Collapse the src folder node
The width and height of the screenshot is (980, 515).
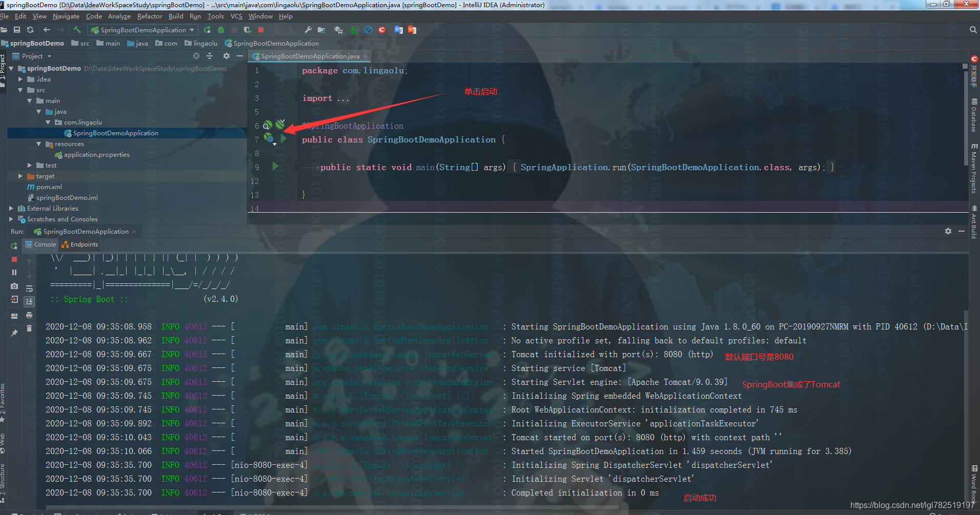[21, 90]
